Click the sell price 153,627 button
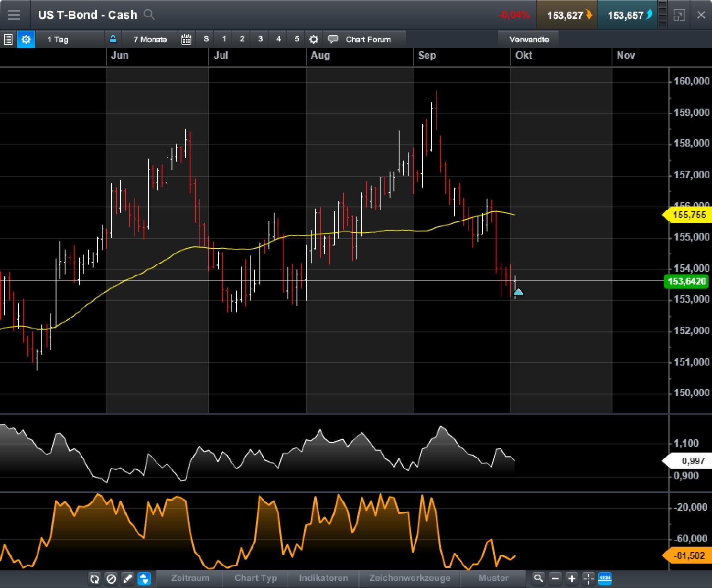This screenshot has width=712, height=588. [x=566, y=15]
